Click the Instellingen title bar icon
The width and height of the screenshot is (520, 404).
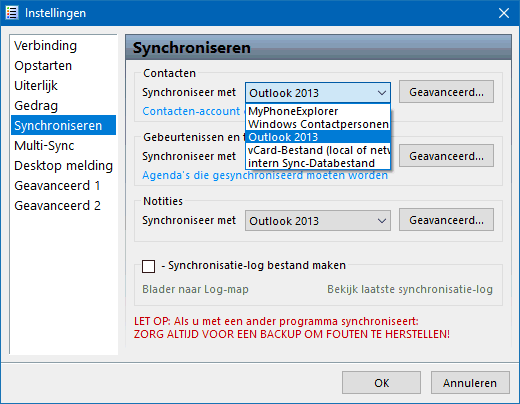pos(12,13)
